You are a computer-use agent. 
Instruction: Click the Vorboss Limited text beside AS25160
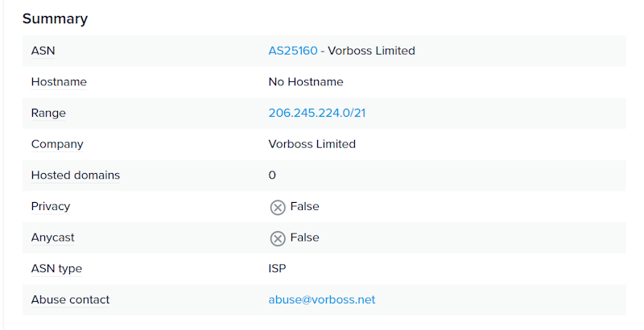pyautogui.click(x=371, y=51)
